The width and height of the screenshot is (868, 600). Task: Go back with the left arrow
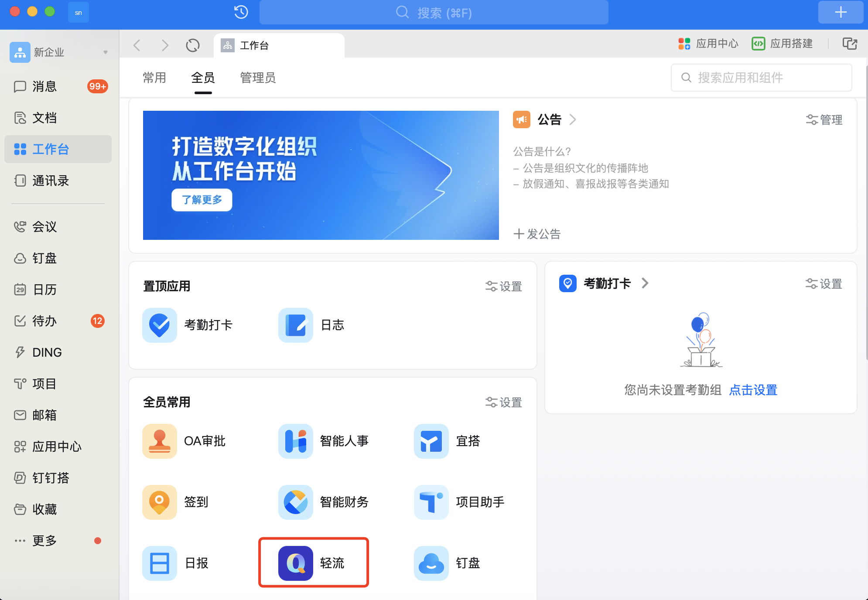[x=137, y=45]
